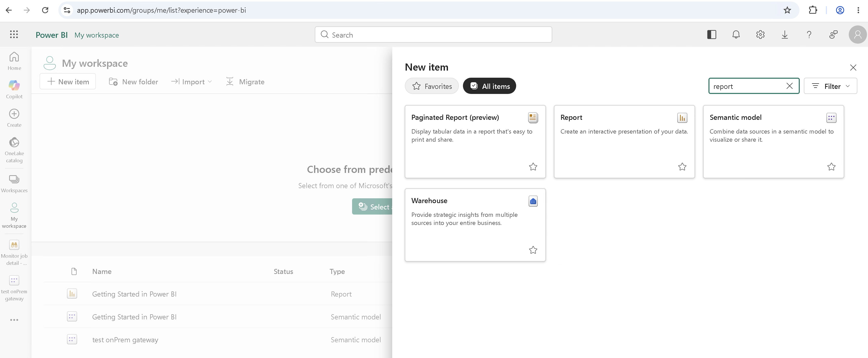Open the help question mark
The height and width of the screenshot is (358, 868).
click(x=809, y=35)
